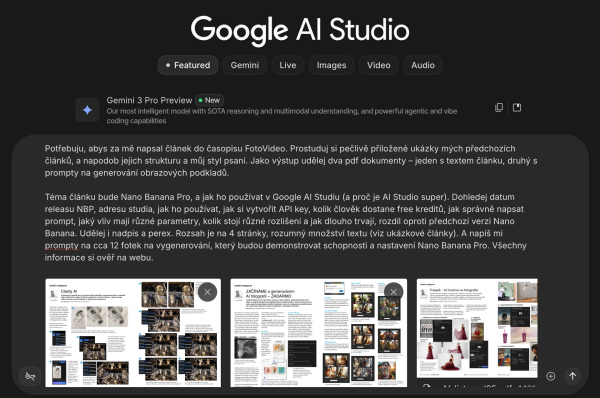Select the Featured tab

188,65
